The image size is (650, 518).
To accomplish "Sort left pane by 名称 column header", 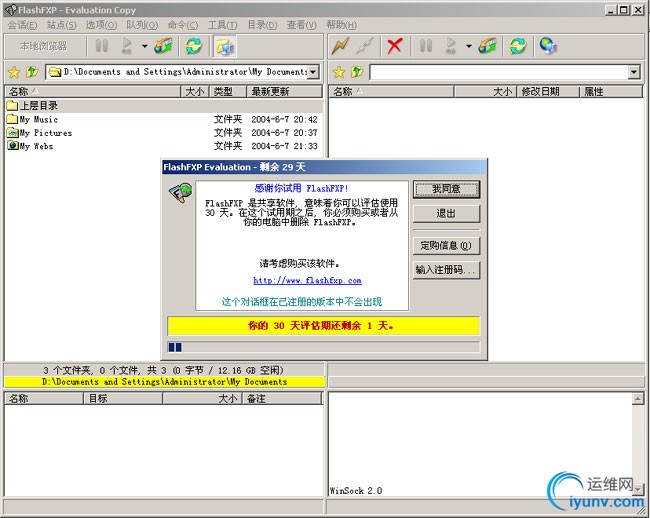I will tap(93, 91).
